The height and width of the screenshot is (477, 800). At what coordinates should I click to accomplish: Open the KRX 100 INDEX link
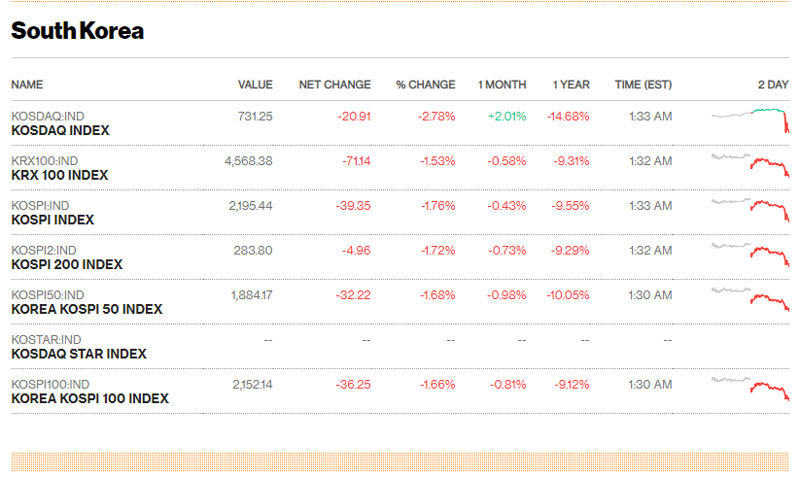(59, 175)
